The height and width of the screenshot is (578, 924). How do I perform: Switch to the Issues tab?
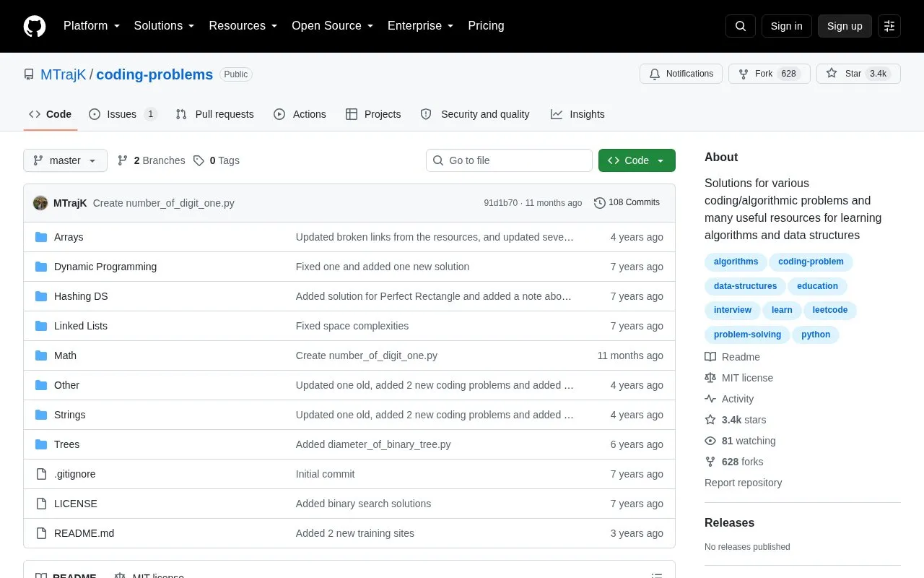point(123,114)
